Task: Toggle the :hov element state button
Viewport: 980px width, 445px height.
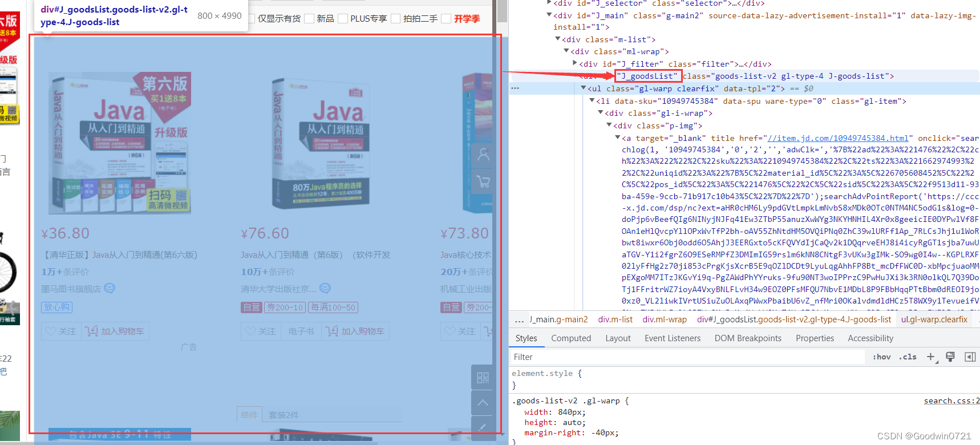Action: [x=882, y=357]
